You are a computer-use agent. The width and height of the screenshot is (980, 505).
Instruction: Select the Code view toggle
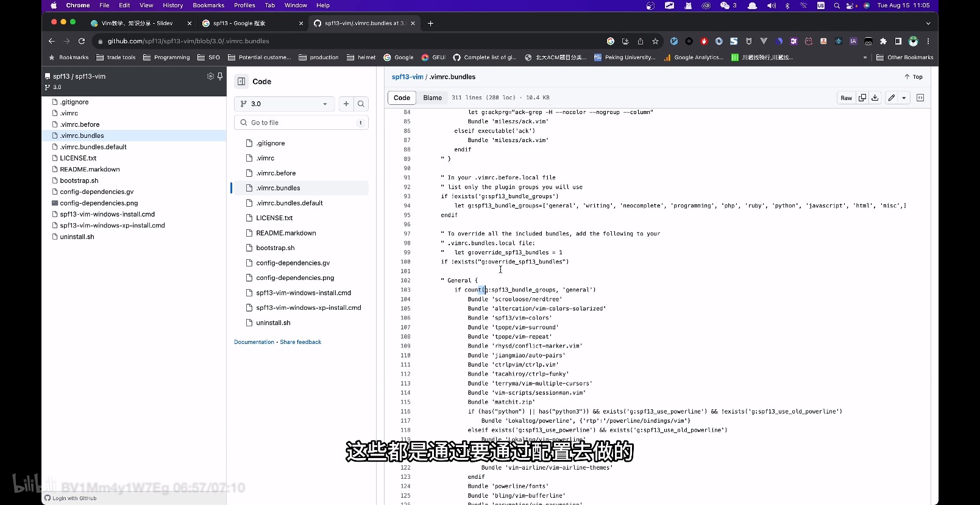click(402, 98)
